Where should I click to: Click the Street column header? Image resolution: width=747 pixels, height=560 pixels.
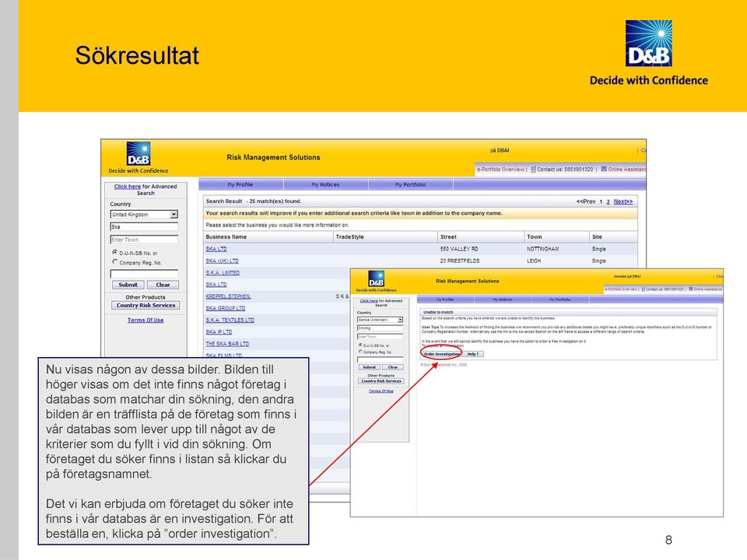click(x=448, y=236)
